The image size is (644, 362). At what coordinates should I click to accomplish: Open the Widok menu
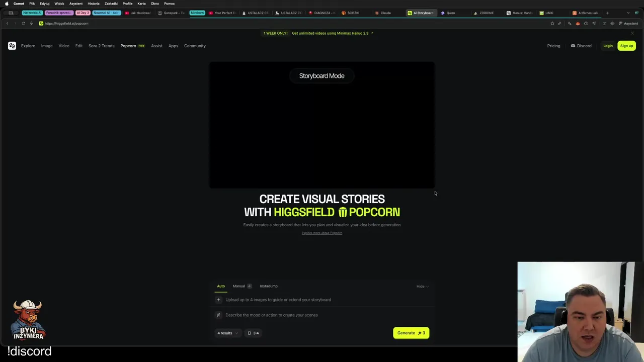(59, 4)
